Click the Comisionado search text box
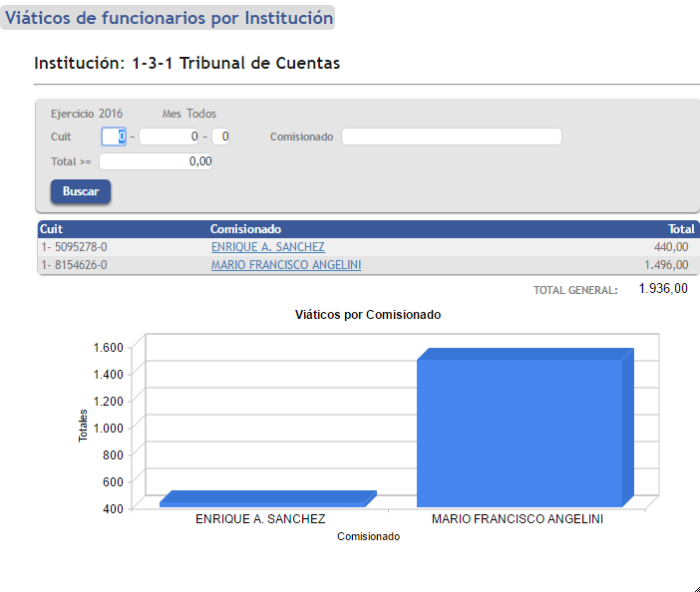The width and height of the screenshot is (700, 592). pyautogui.click(x=451, y=137)
